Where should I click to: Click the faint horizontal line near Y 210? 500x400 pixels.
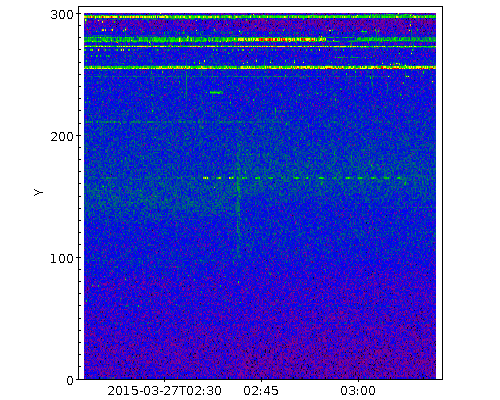pos(187,122)
